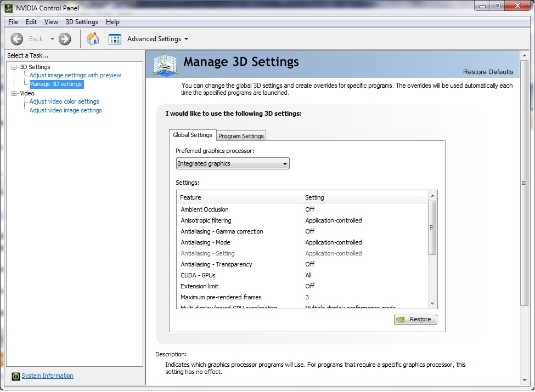
Task: Click settings list scroll down arrow
Action: (432, 304)
